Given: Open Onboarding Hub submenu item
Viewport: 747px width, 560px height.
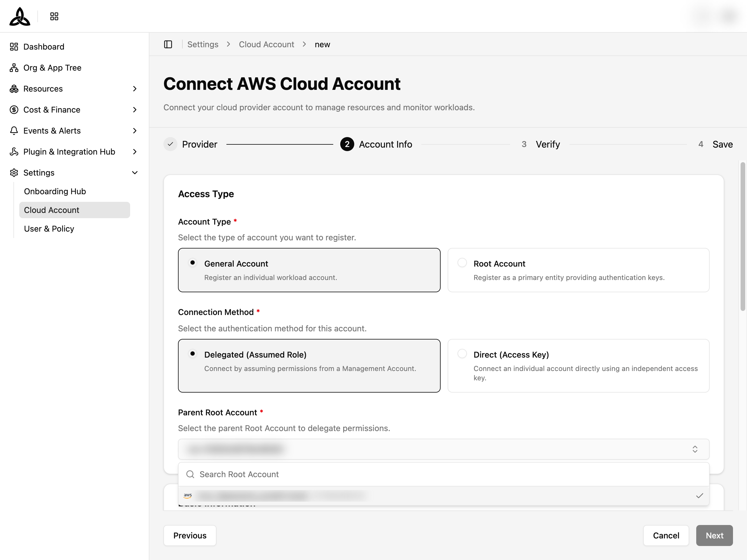Looking at the screenshot, I should coord(55,191).
